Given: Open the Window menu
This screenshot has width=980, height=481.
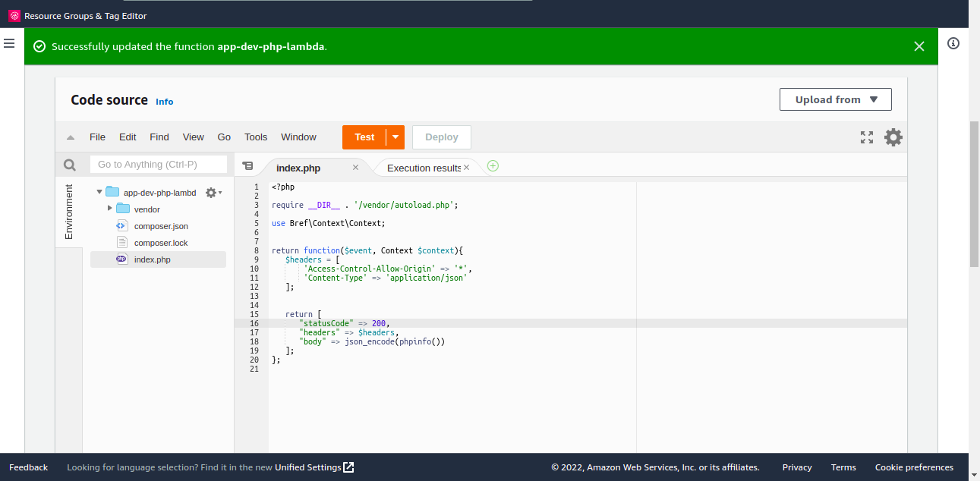Looking at the screenshot, I should (298, 137).
